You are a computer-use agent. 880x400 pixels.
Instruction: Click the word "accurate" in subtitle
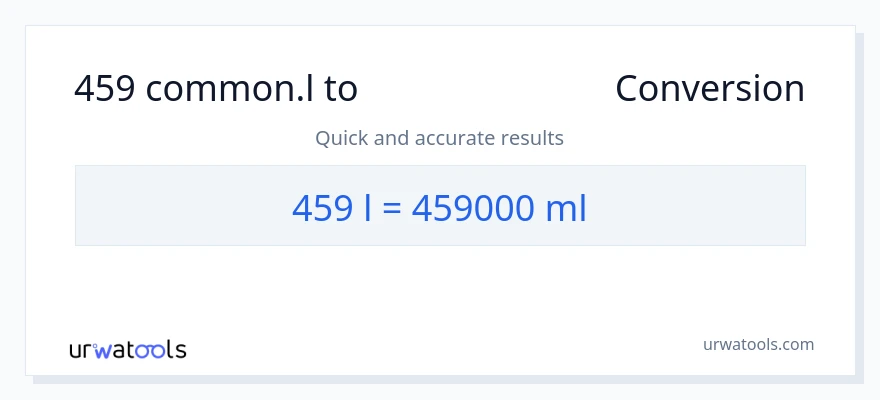point(456,138)
